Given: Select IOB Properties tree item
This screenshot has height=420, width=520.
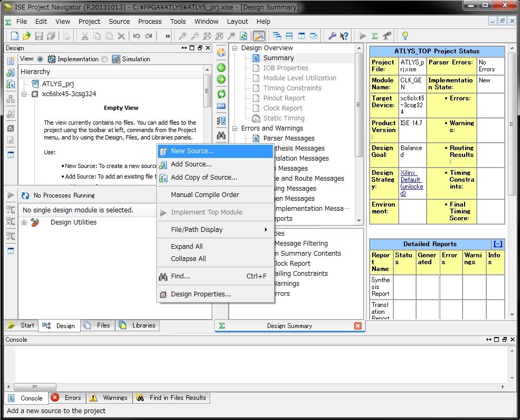Looking at the screenshot, I should 286,68.
